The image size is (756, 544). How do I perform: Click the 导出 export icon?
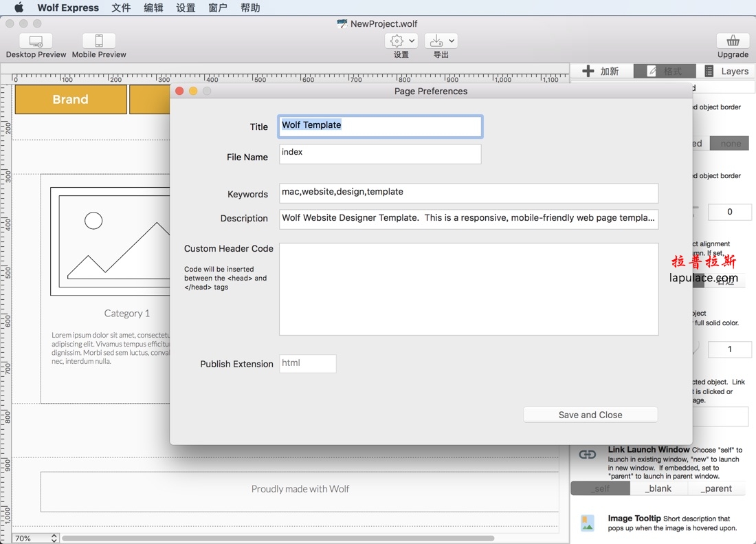[436, 40]
